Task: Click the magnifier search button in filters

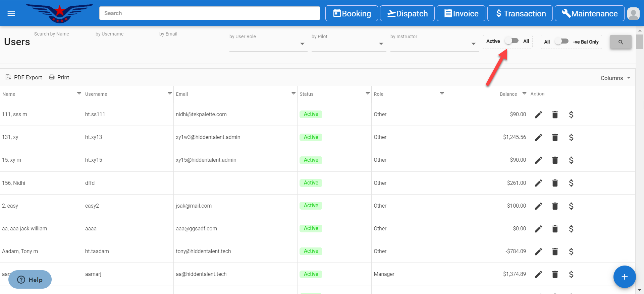Action: pyautogui.click(x=621, y=42)
